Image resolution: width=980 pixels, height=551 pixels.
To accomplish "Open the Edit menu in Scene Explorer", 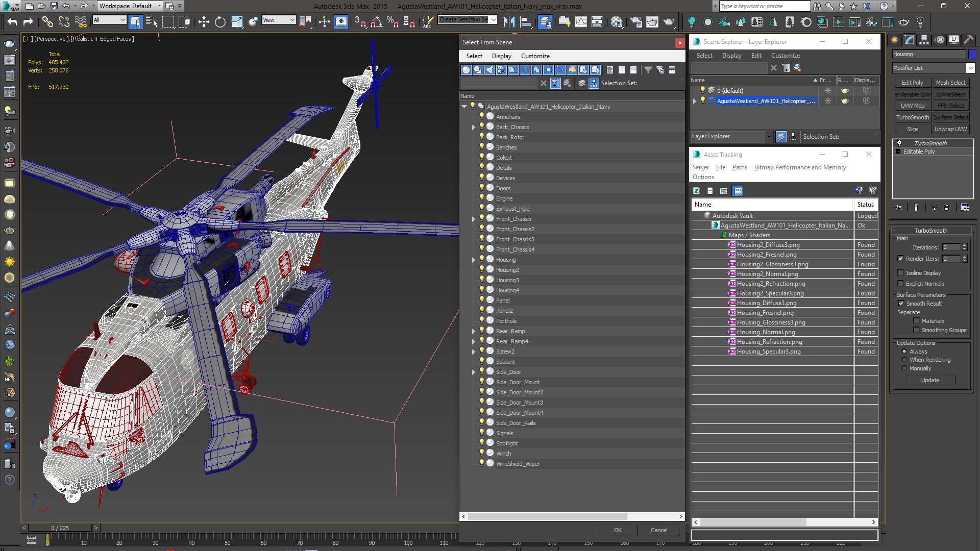I will click(756, 56).
